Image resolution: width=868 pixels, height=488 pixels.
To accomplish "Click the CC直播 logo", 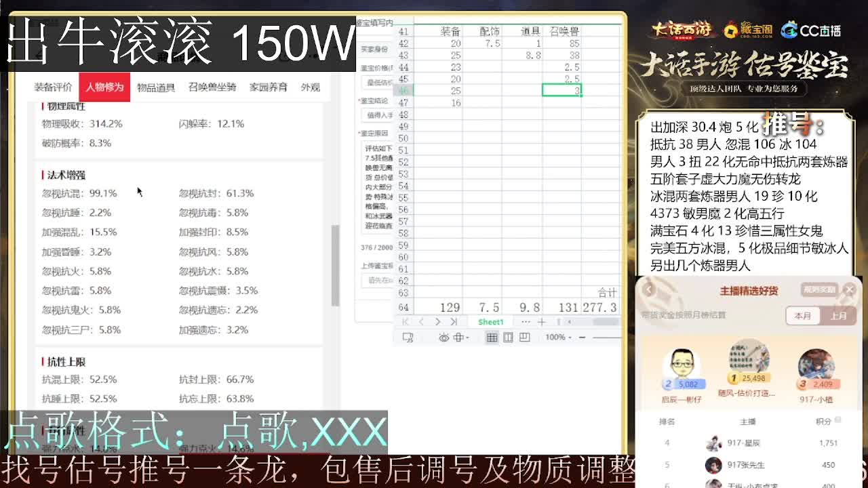I will pos(811,30).
